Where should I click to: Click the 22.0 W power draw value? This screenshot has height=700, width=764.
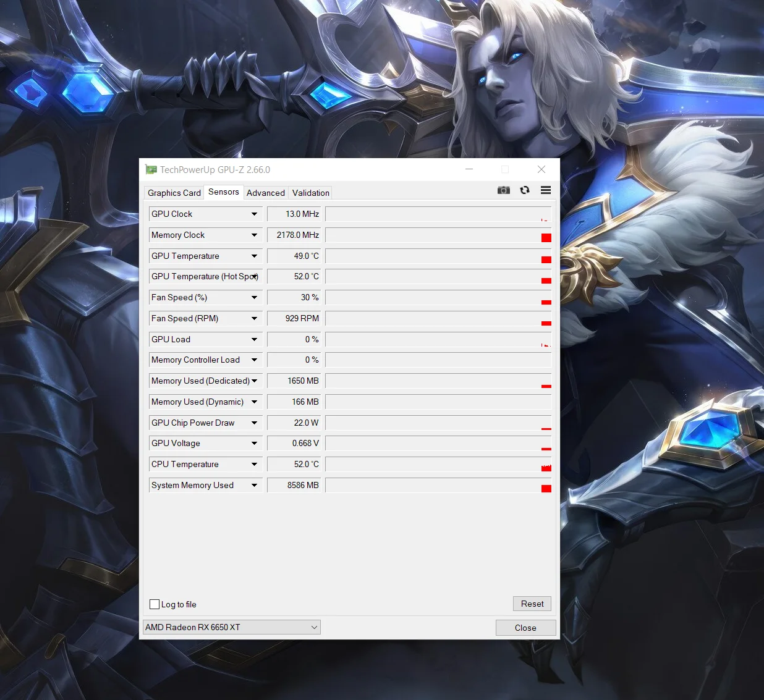point(294,423)
